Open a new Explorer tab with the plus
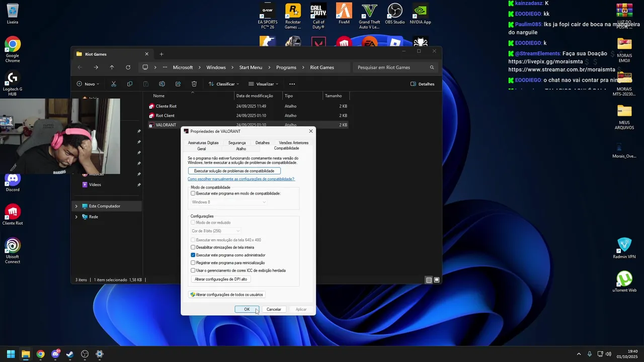Image resolution: width=644 pixels, height=362 pixels. (x=162, y=54)
